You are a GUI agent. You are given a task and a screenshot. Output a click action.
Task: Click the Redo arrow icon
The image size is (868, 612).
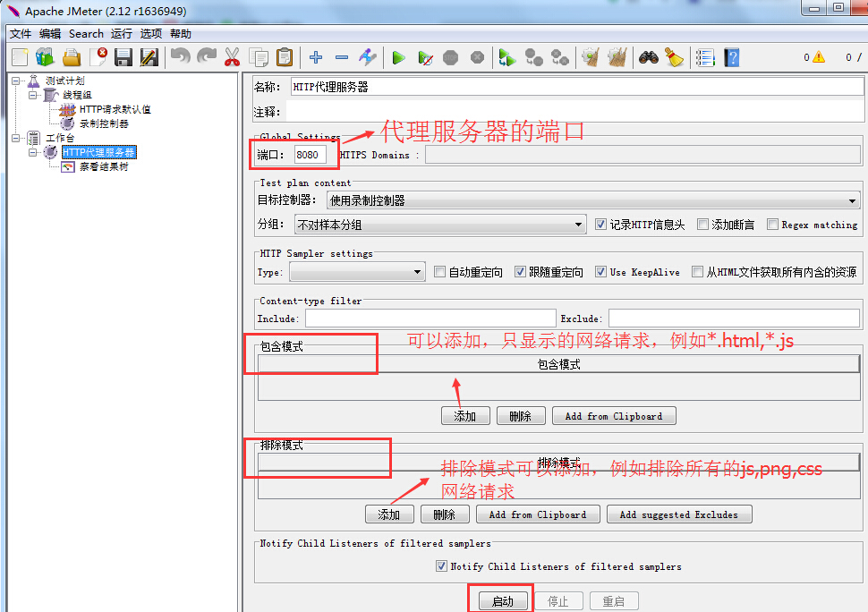pyautogui.click(x=207, y=57)
